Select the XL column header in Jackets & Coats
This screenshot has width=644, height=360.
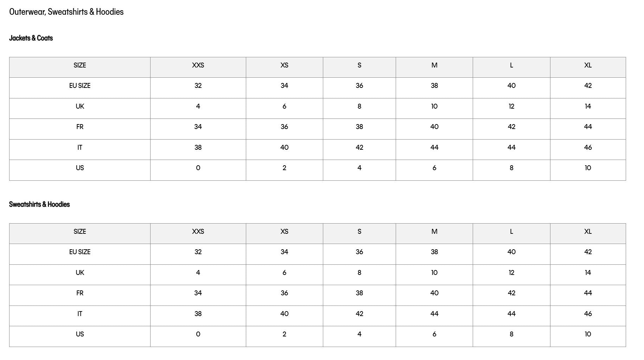click(x=588, y=65)
